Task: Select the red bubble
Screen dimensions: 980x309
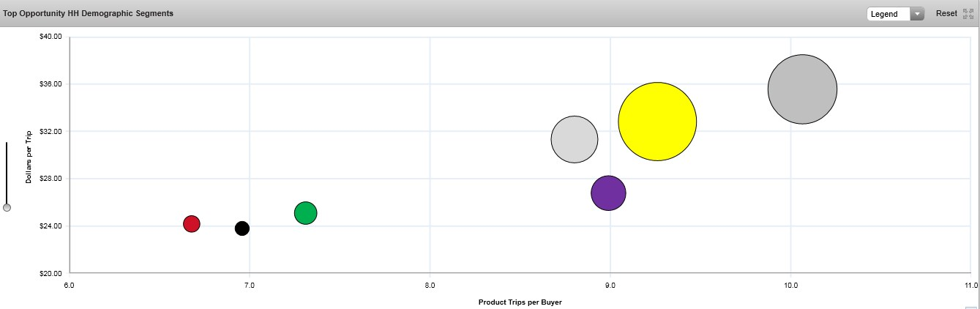Action: pos(192,224)
